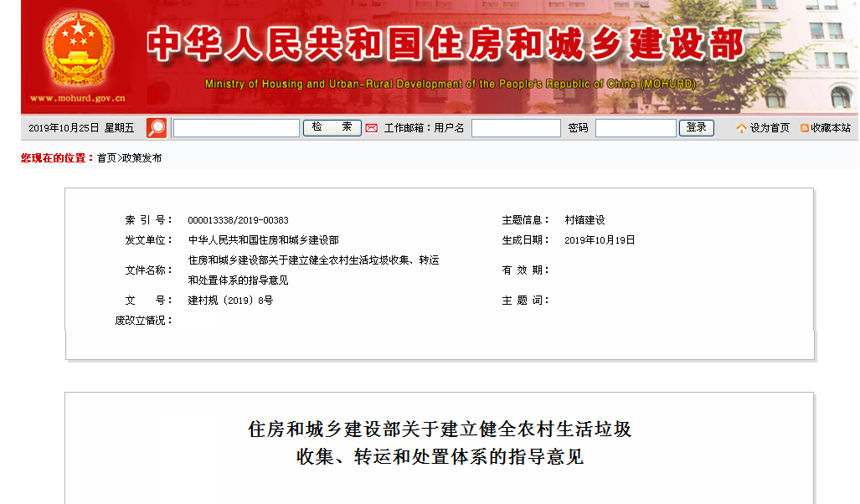The image size is (860, 504).
Task: Focus the site search text field
Action: point(236,128)
